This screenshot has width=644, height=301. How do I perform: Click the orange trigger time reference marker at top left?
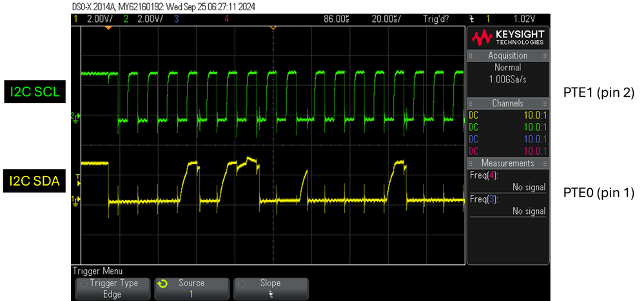click(x=108, y=28)
